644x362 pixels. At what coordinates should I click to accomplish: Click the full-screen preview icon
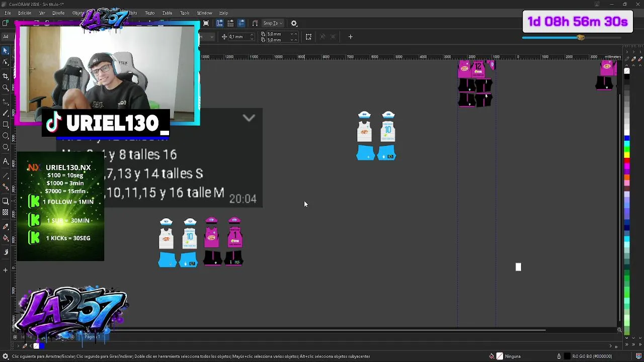206,23
